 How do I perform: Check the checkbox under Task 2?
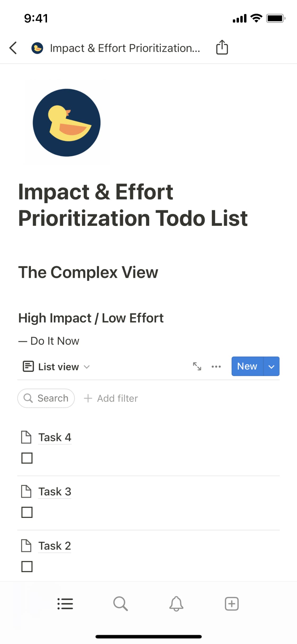27,567
